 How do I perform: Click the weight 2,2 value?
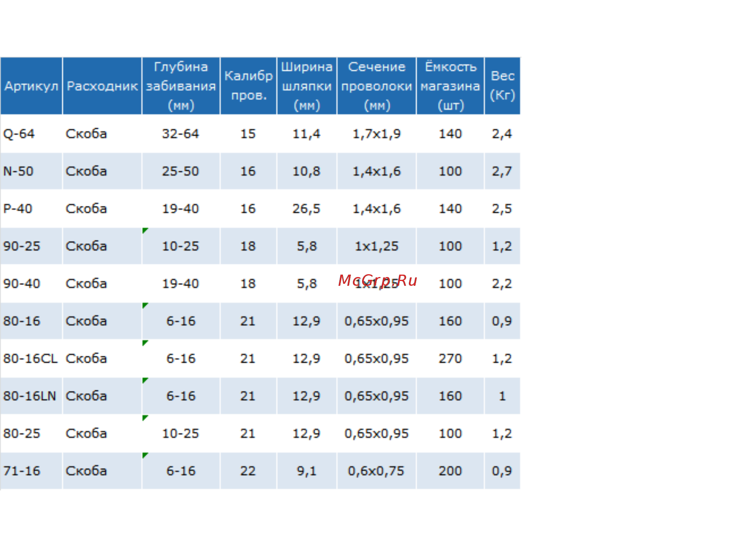coord(502,283)
